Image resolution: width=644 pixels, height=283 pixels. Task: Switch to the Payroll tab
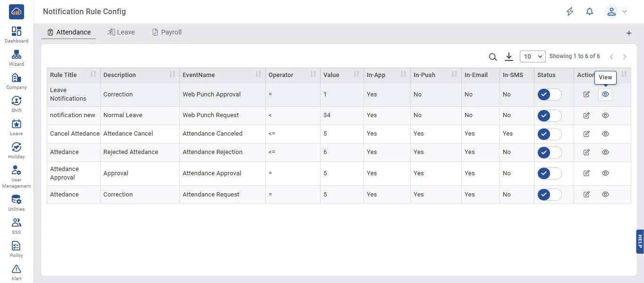click(x=167, y=32)
